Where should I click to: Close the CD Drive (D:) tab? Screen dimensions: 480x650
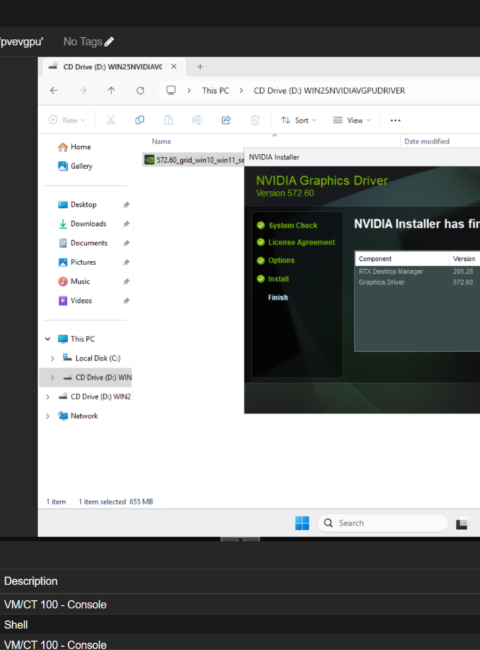[x=174, y=66]
